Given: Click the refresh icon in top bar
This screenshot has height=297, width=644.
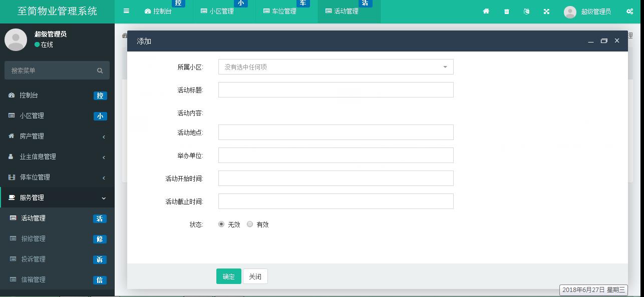Looking at the screenshot, I should pos(526,11).
